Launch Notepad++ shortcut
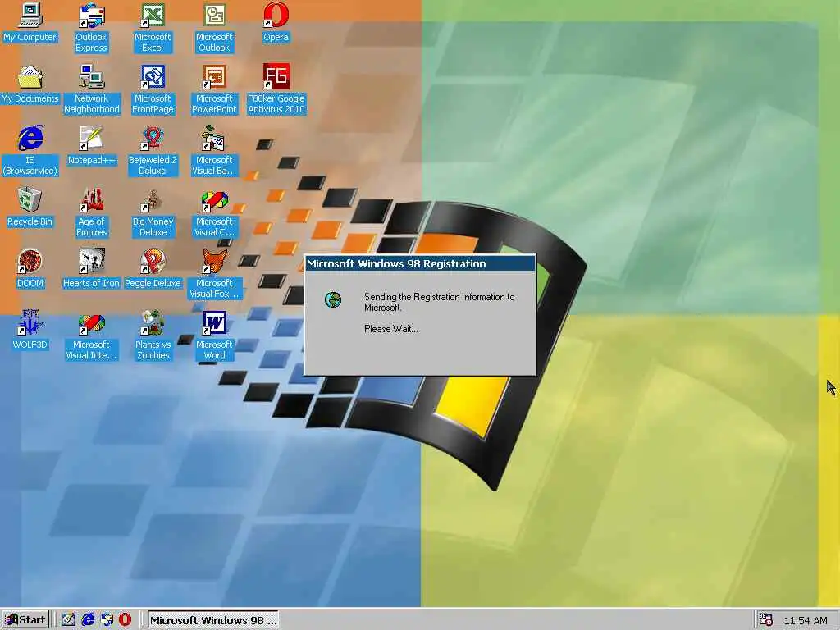This screenshot has width=840, height=630. tap(92, 146)
